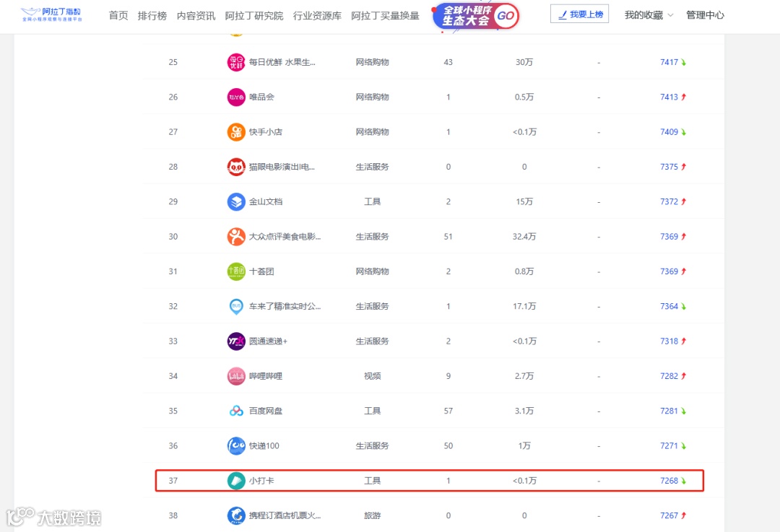The height and width of the screenshot is (532, 780).
Task: Open the 金山文档 app icon
Action: (x=235, y=202)
